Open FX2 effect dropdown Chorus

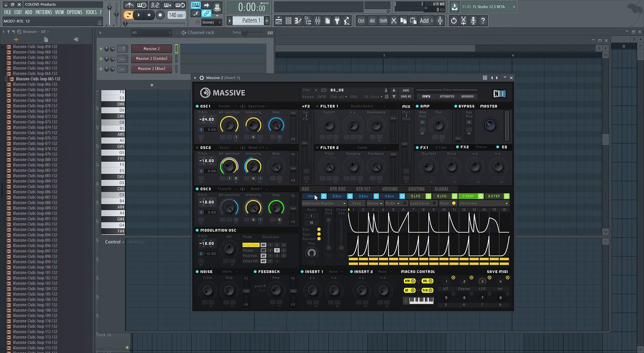tap(481, 147)
